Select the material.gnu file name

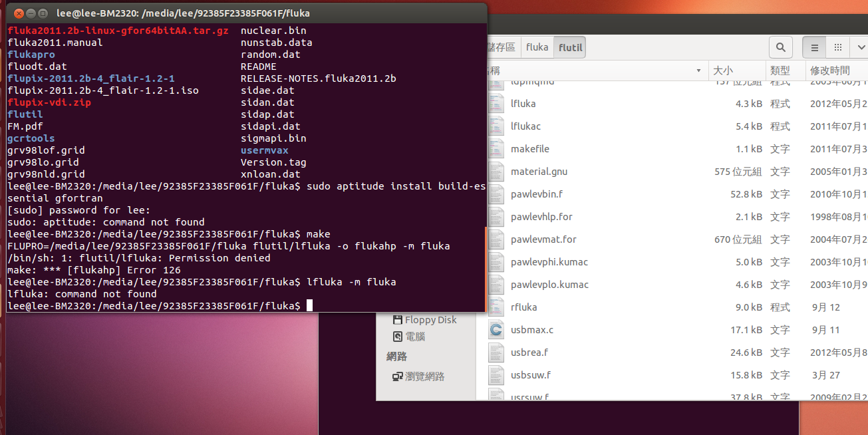[x=539, y=172]
